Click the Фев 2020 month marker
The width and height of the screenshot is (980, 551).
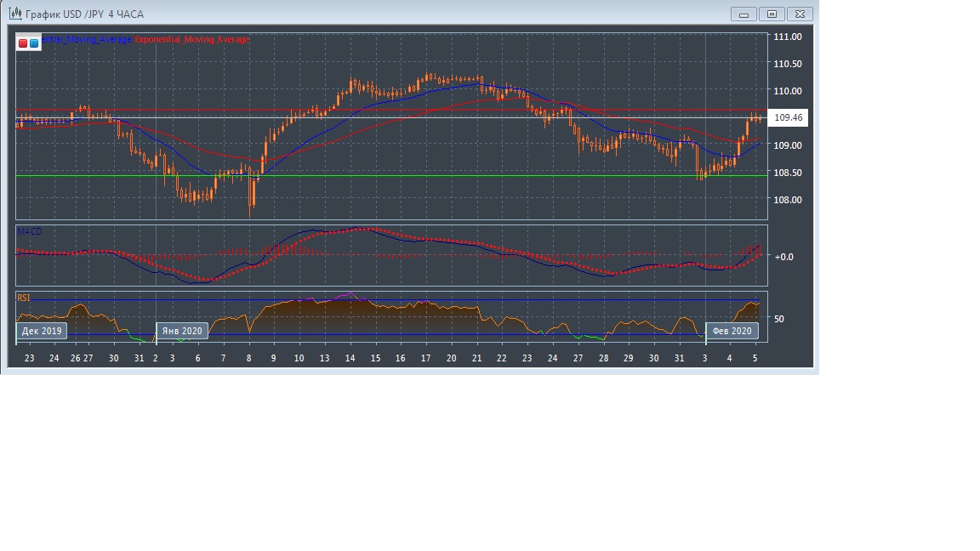(x=732, y=331)
